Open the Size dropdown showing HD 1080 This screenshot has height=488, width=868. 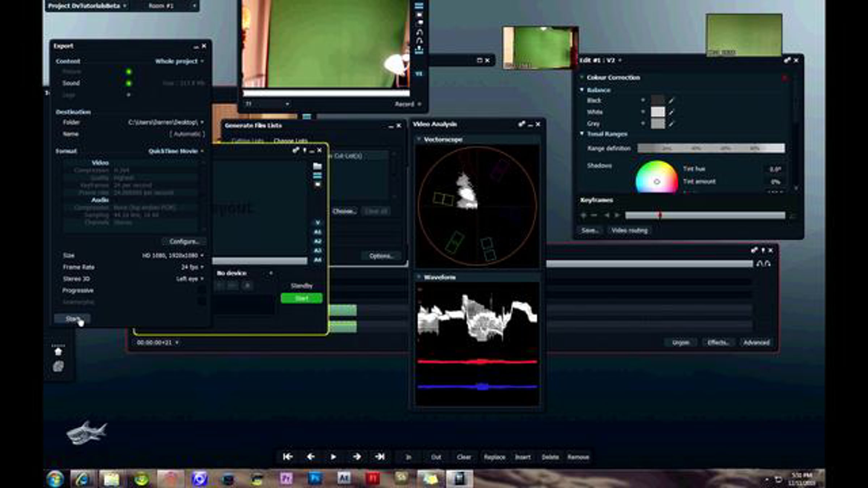[x=173, y=256]
